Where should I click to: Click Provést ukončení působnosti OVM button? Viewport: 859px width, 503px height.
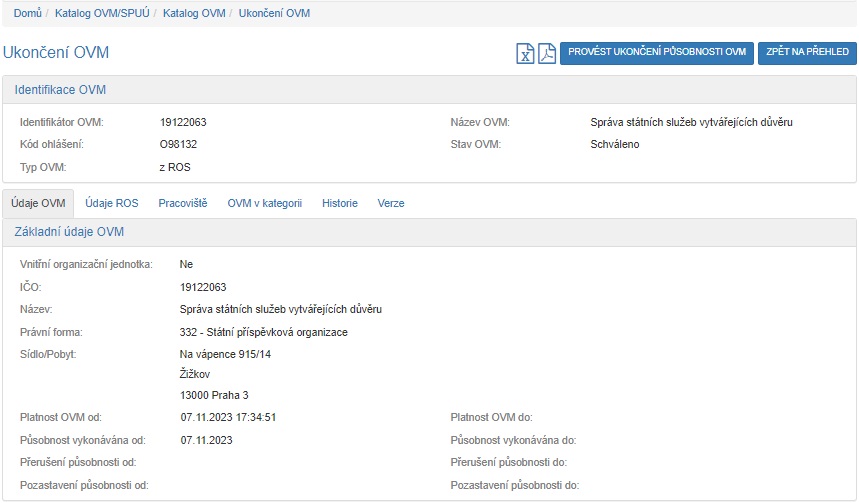[x=657, y=53]
